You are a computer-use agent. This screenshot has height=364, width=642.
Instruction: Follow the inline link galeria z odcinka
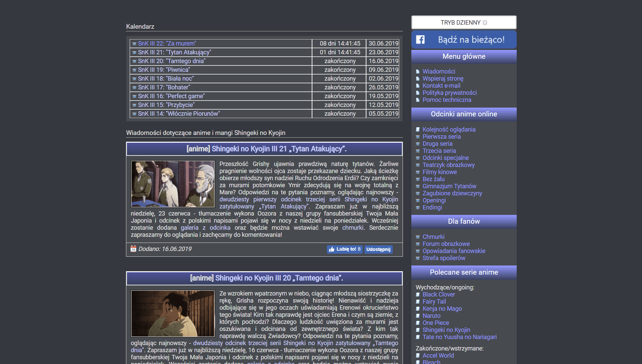coord(205,228)
